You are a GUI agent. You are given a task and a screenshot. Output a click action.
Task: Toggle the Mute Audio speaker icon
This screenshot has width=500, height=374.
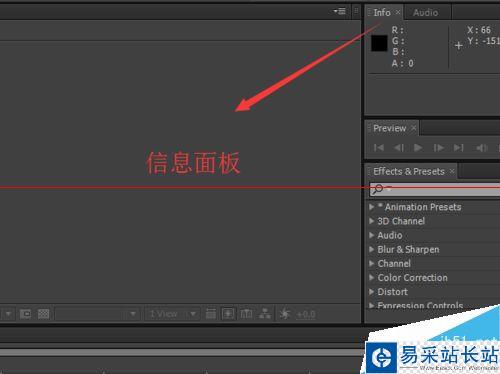(x=482, y=147)
